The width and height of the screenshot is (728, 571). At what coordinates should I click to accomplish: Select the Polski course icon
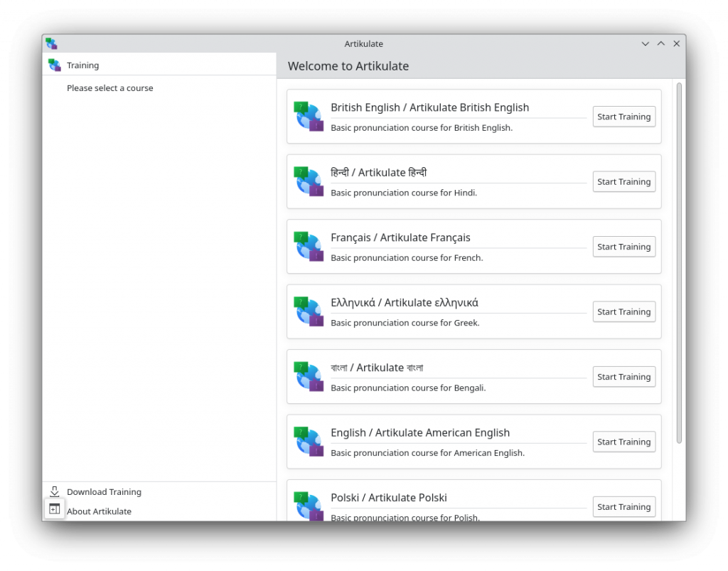pos(309,506)
